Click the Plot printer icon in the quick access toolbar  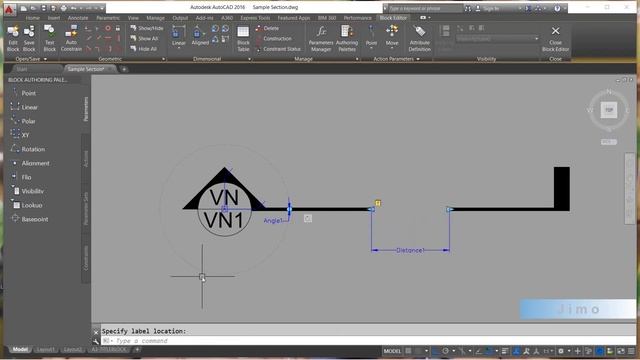coord(63,8)
